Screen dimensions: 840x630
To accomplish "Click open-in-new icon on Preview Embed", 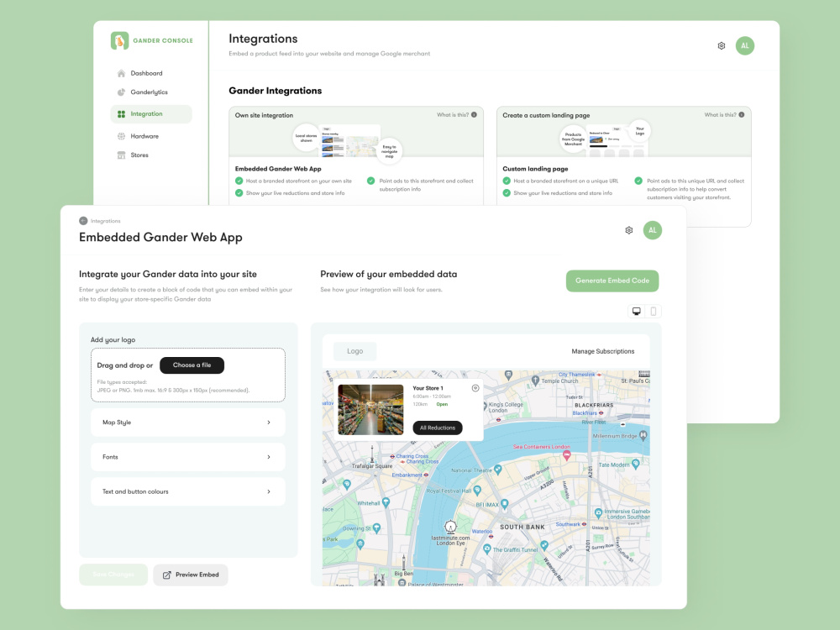I will pos(166,575).
